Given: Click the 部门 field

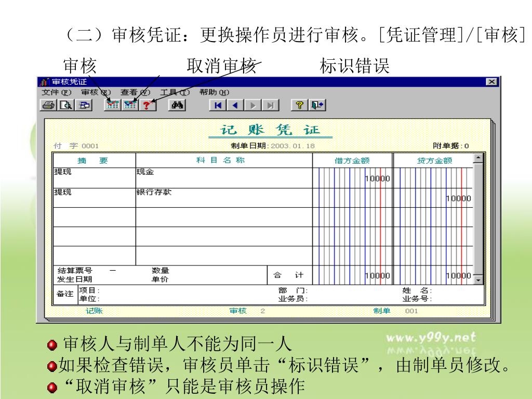Looking at the screenshot, I should pyautogui.click(x=293, y=290).
